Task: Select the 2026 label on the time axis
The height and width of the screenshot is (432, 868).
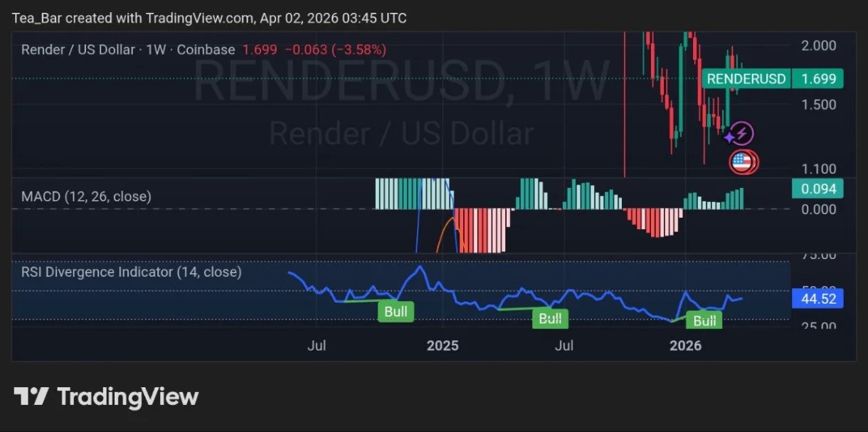Action: 685,346
